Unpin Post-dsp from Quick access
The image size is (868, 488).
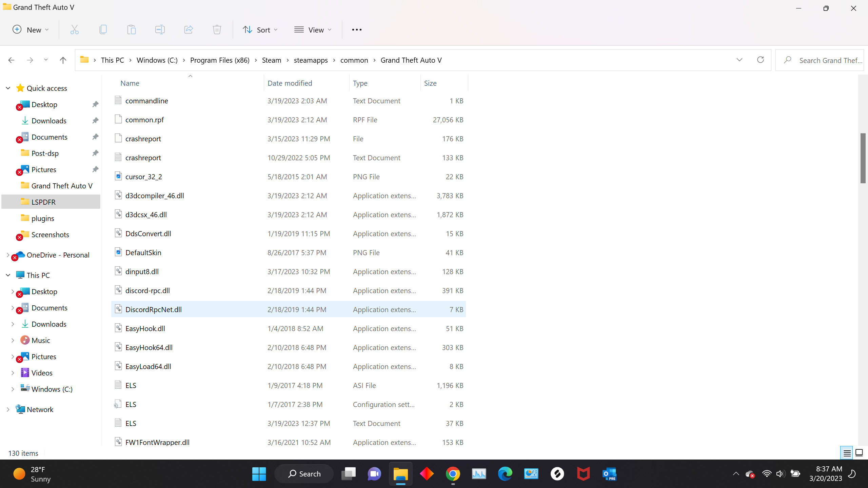95,153
